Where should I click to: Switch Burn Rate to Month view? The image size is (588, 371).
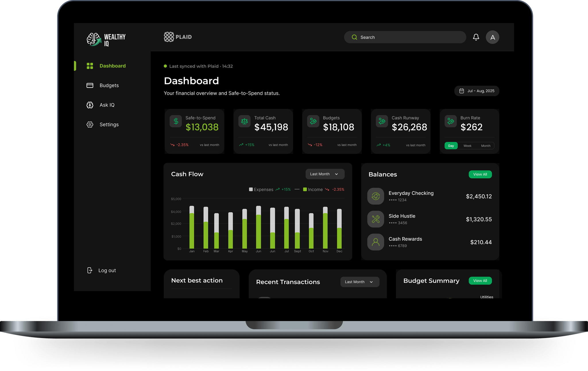(x=486, y=146)
